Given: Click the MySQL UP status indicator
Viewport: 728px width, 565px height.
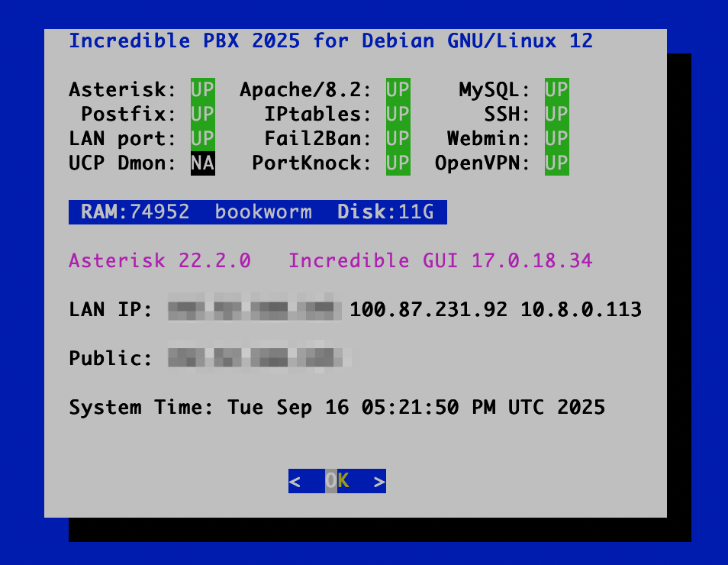Looking at the screenshot, I should [556, 89].
